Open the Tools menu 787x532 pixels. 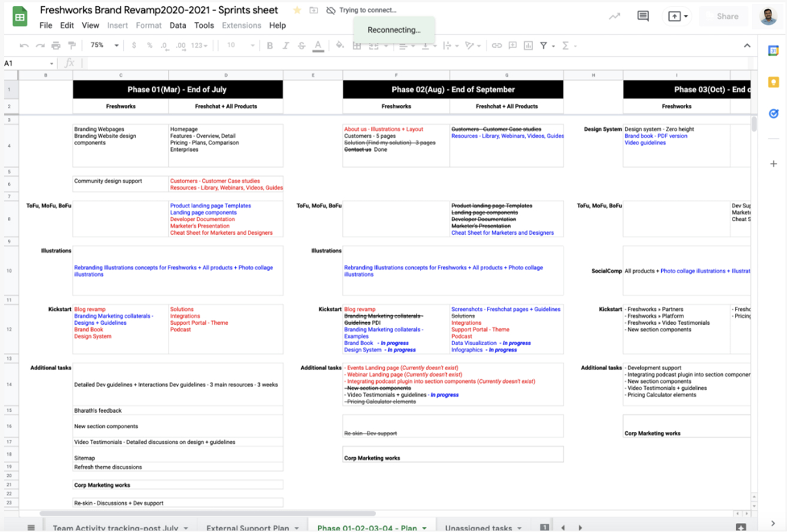pos(204,26)
